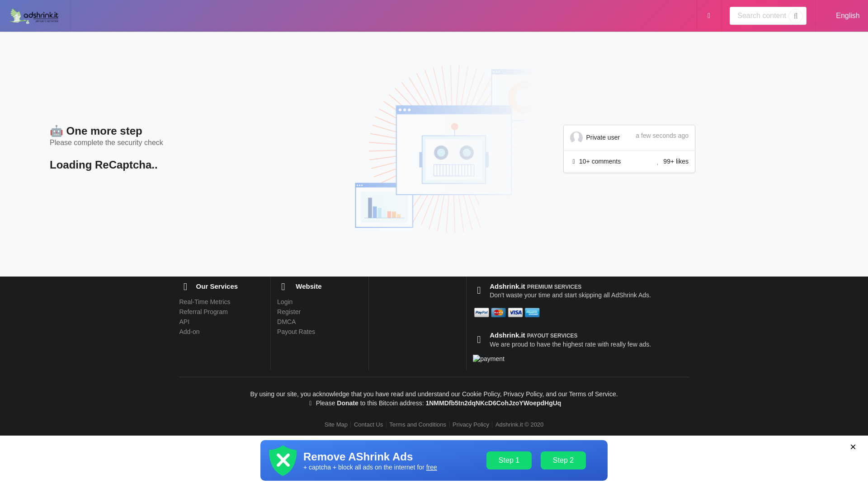Open Adshrink.it Payout Services heading
The image size is (868, 488).
coord(533,335)
